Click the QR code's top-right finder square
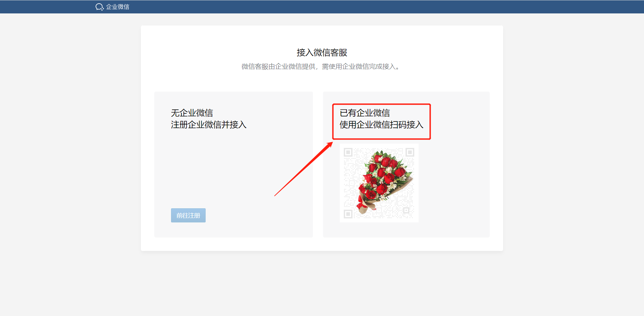The image size is (644, 316). 410,152
